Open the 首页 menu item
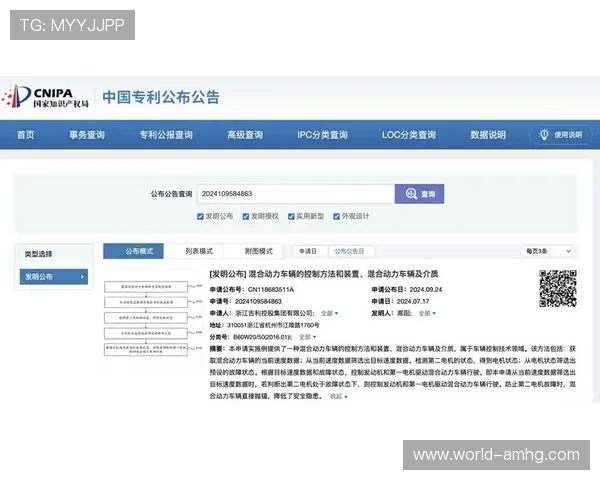 26,135
